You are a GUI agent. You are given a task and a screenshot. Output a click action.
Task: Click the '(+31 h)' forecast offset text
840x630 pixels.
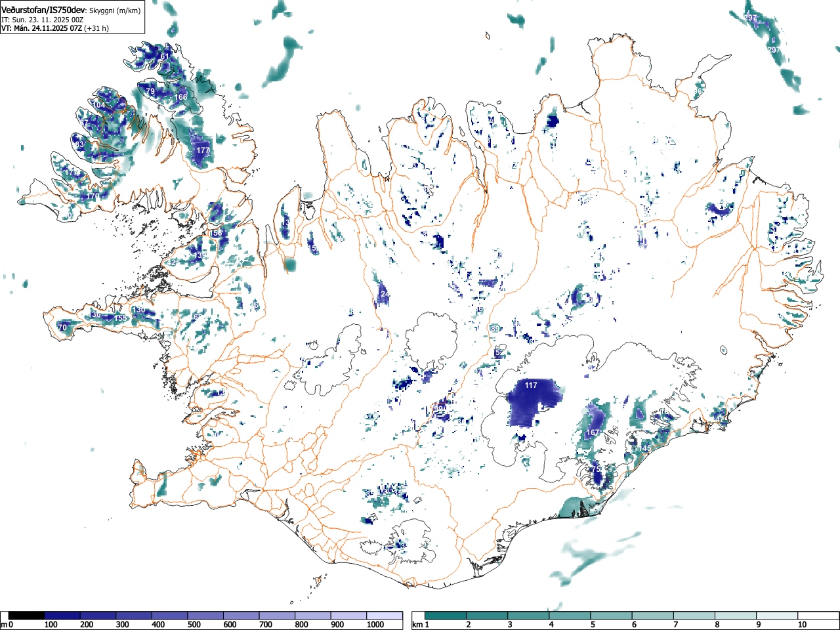point(96,28)
